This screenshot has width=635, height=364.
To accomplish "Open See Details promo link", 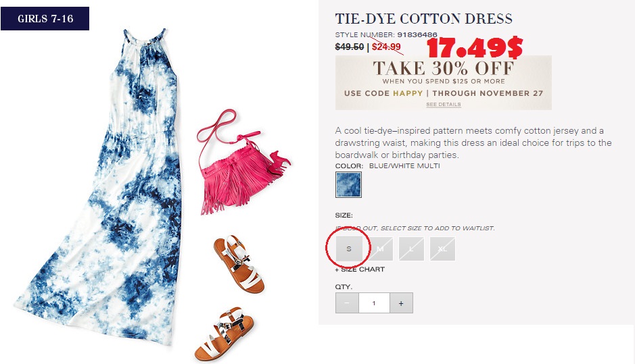I will (444, 105).
